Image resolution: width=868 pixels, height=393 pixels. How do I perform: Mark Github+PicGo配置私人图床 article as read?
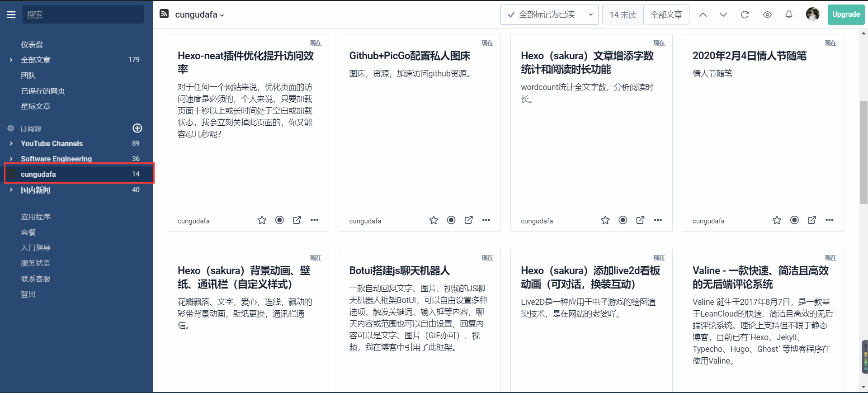451,220
